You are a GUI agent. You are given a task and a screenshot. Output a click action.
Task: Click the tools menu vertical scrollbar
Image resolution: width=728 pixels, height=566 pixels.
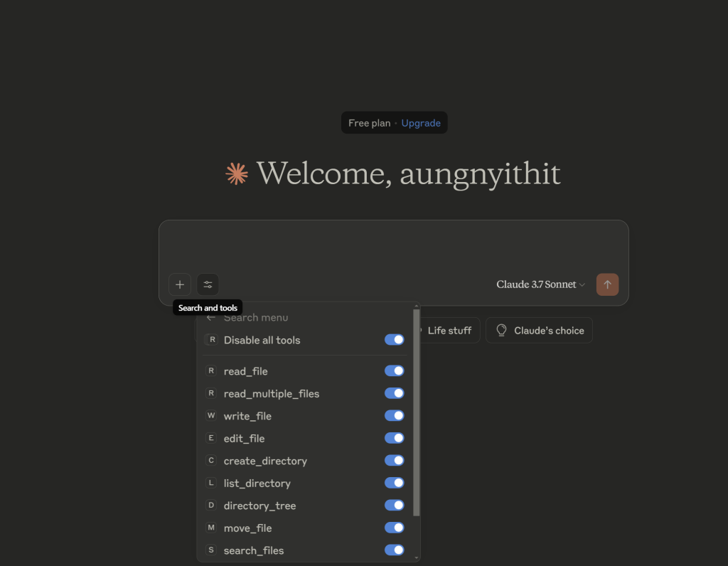pos(417,412)
